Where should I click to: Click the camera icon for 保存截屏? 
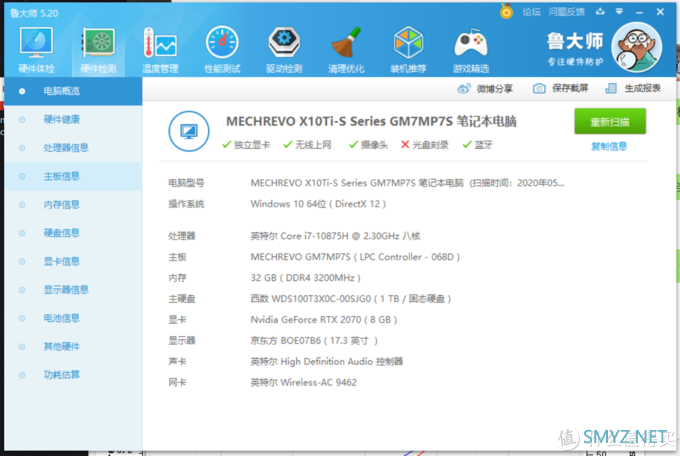[539, 88]
